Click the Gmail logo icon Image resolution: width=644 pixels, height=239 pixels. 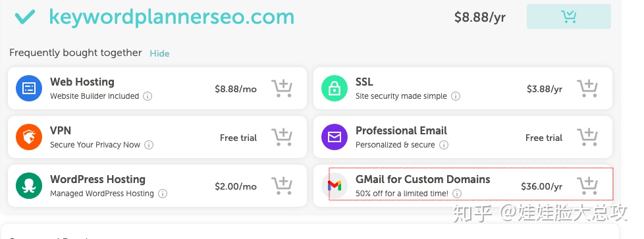335,186
